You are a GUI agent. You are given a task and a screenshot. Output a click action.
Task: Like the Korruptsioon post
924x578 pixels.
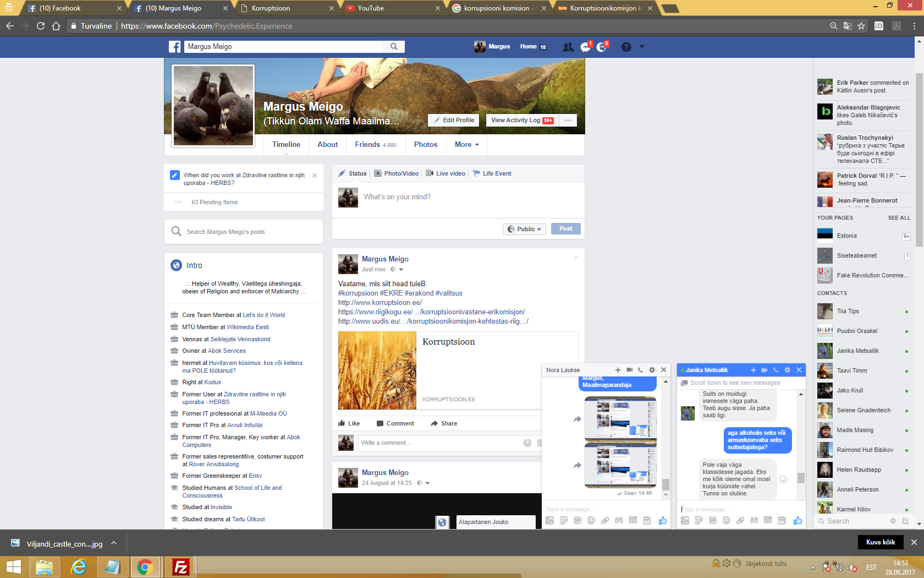349,423
